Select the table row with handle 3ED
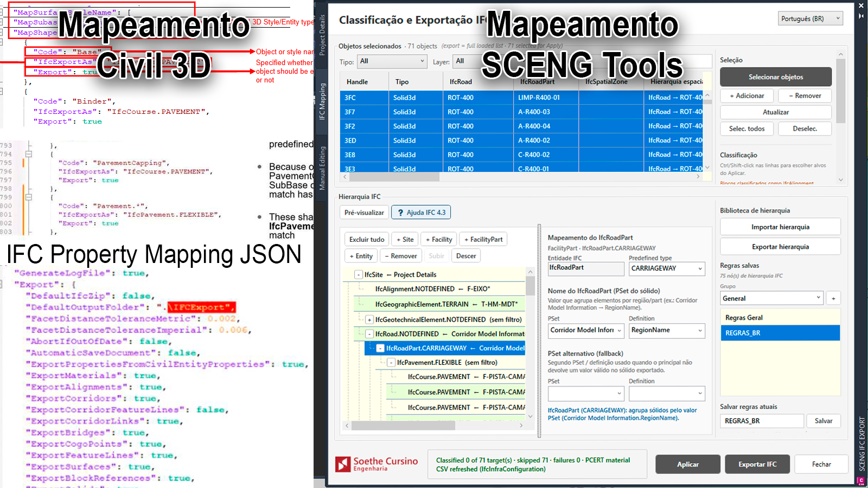868x488 pixels. [x=522, y=140]
